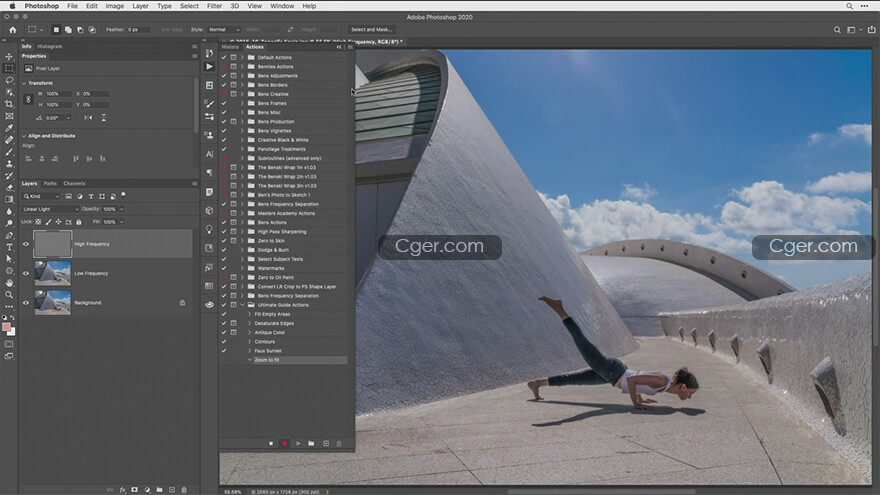Switch to the Paths tab
880x495 pixels.
[x=50, y=184]
